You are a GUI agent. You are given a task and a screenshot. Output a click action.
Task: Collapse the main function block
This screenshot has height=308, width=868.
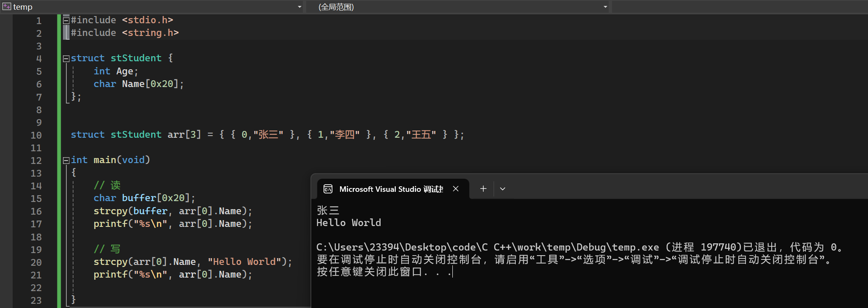[x=66, y=161]
